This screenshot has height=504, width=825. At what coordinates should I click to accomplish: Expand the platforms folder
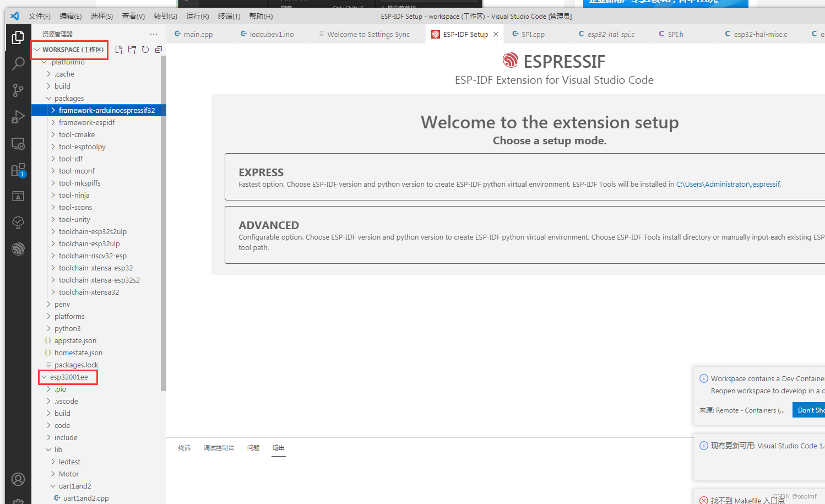click(99, 316)
